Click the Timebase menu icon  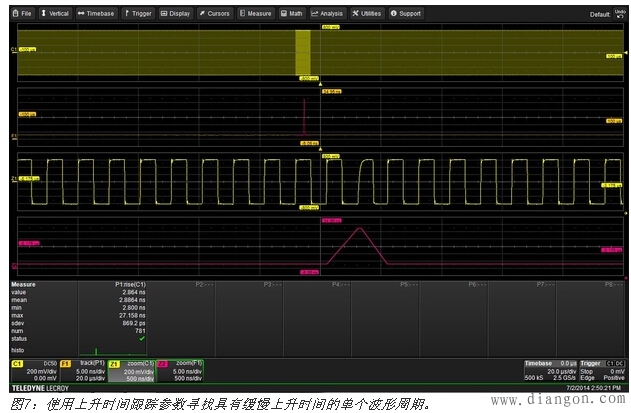96,14
